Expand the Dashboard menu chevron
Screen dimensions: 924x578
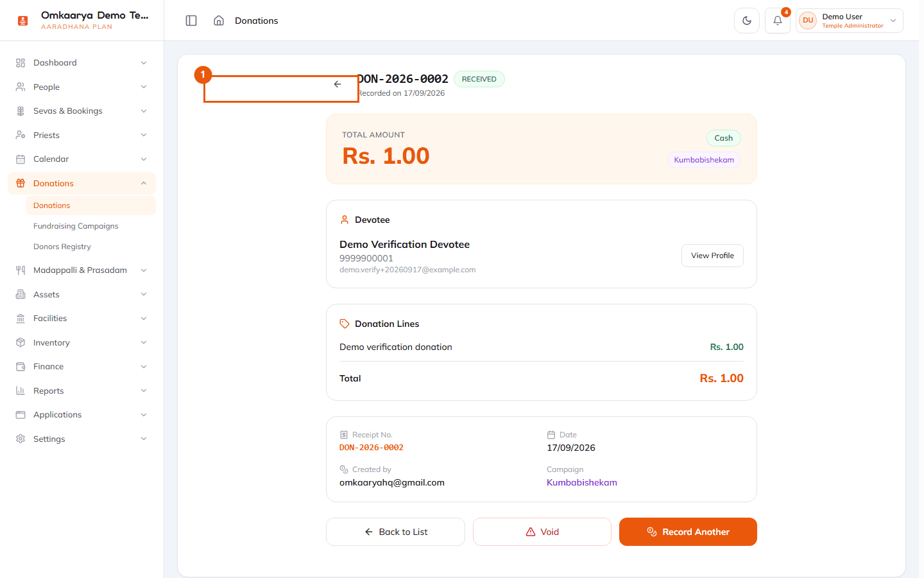[x=144, y=63]
